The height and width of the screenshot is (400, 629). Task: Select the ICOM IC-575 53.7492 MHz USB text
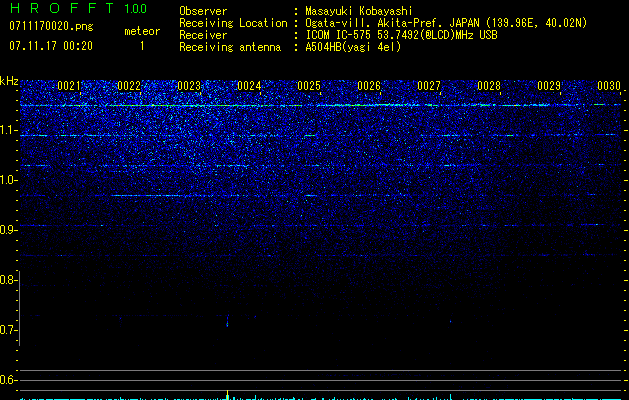tap(401, 35)
